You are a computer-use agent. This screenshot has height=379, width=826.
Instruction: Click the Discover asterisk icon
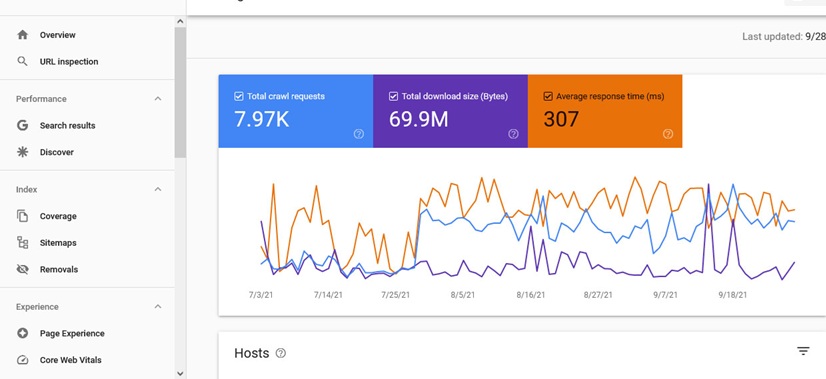(x=22, y=152)
